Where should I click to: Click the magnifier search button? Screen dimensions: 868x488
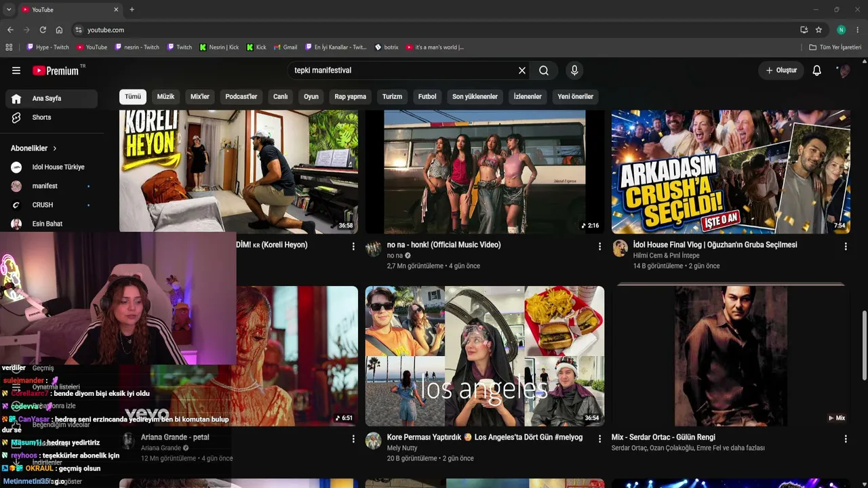coord(544,70)
